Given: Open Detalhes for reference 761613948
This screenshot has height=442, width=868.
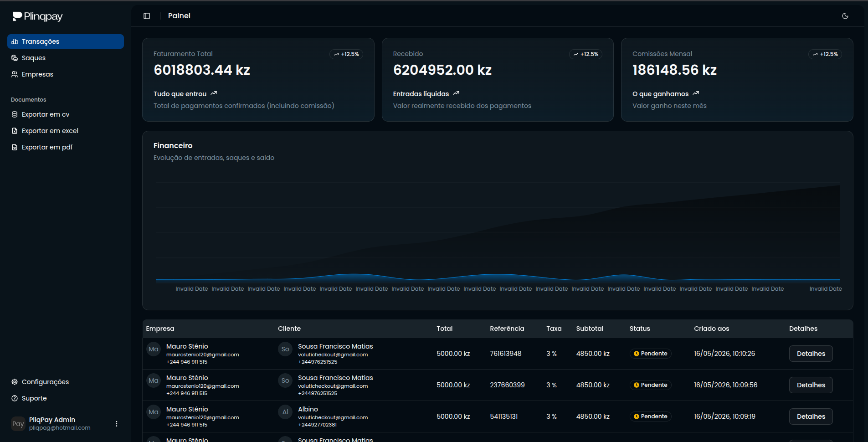Looking at the screenshot, I should pos(811,354).
